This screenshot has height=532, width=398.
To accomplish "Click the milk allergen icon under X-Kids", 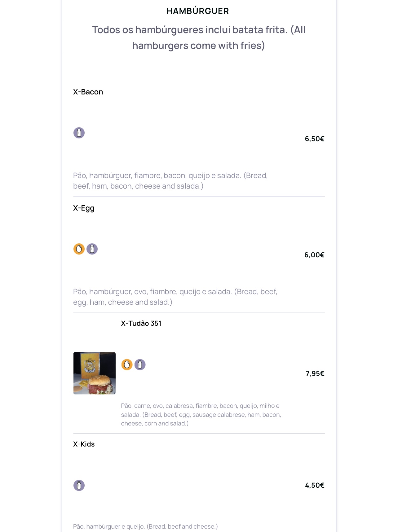I will [x=79, y=485].
